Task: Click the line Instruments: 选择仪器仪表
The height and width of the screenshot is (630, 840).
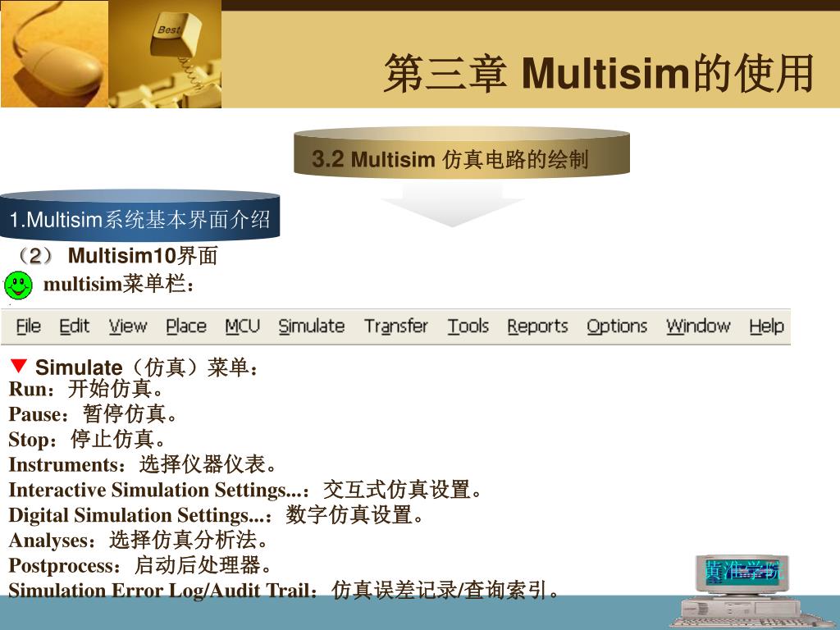Action: click(143, 464)
